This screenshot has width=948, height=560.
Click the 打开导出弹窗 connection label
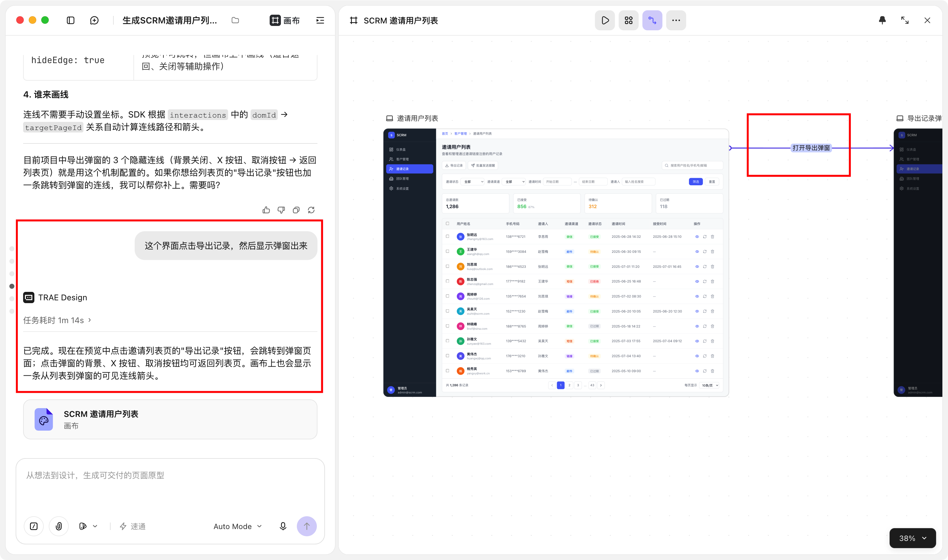click(x=811, y=148)
